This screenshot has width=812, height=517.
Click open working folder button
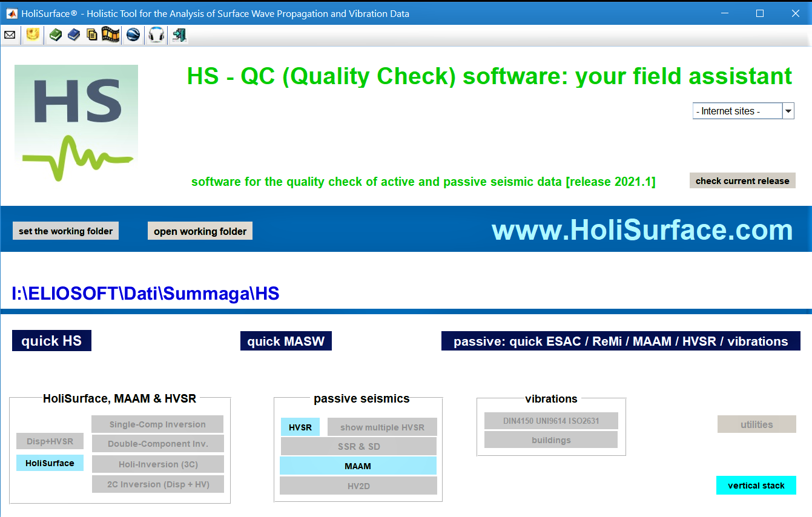coord(200,231)
